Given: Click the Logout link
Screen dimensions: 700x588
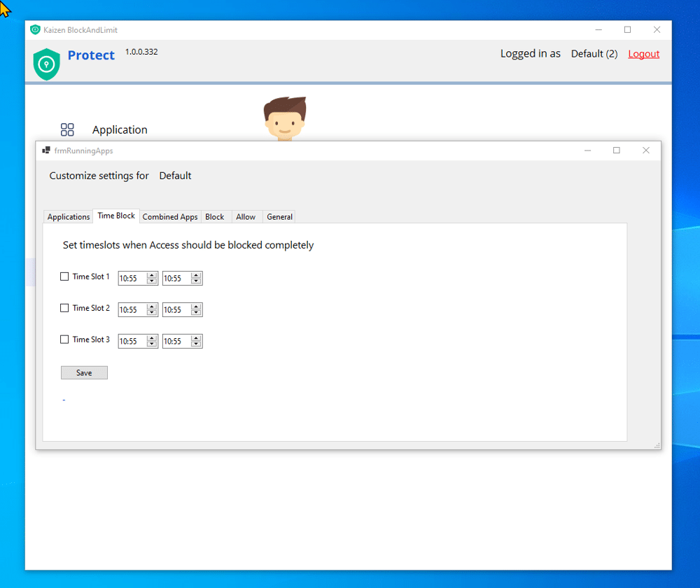Looking at the screenshot, I should (643, 54).
